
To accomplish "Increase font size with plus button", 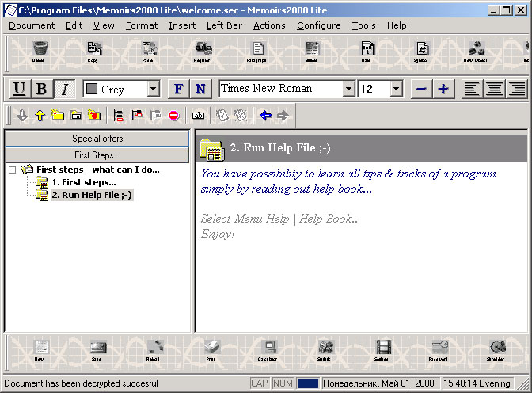I will [x=443, y=89].
